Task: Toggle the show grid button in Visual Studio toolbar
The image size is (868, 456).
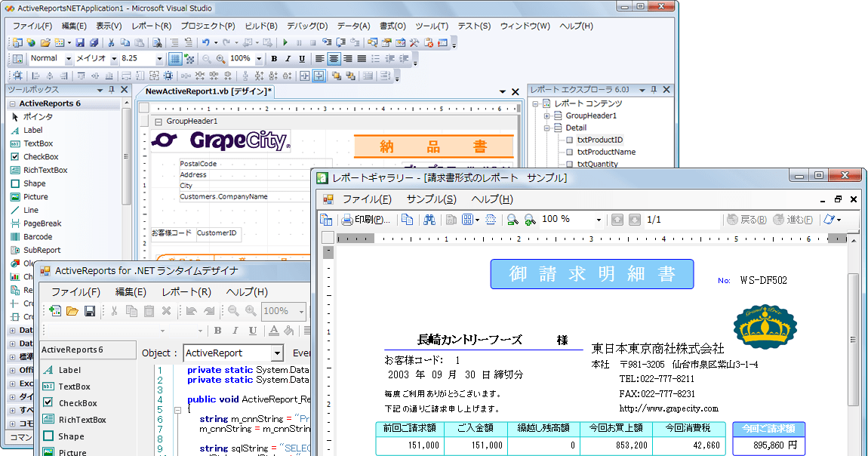Action: tap(175, 59)
